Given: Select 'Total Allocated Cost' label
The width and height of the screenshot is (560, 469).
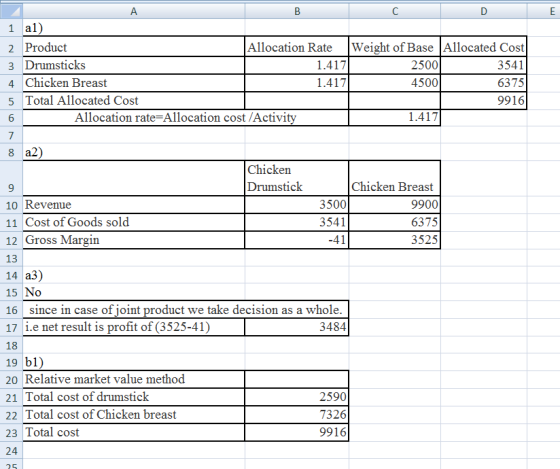Looking at the screenshot, I should [x=134, y=100].
